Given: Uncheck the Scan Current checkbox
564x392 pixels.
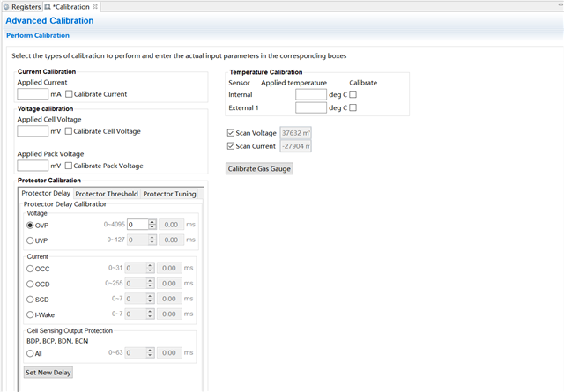Looking at the screenshot, I should [231, 146].
